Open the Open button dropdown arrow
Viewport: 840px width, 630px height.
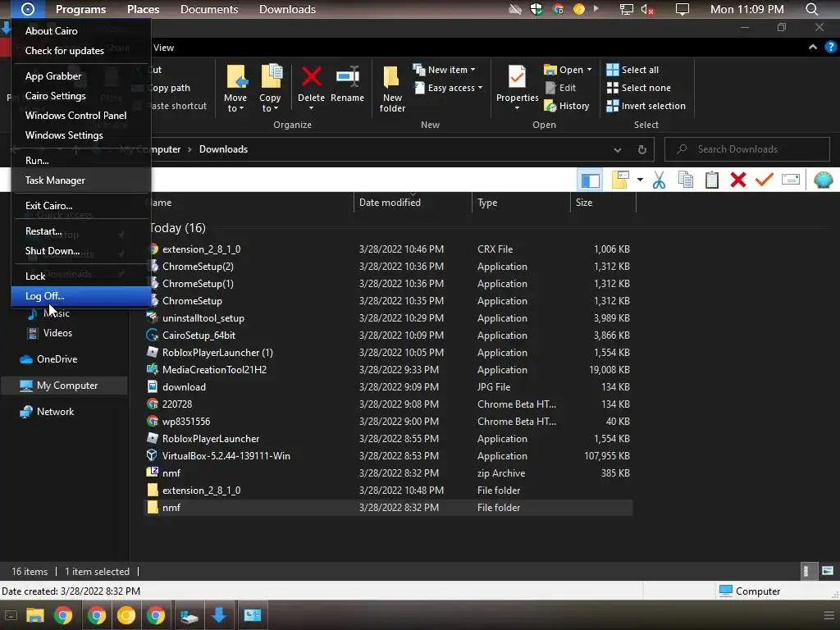click(x=589, y=70)
